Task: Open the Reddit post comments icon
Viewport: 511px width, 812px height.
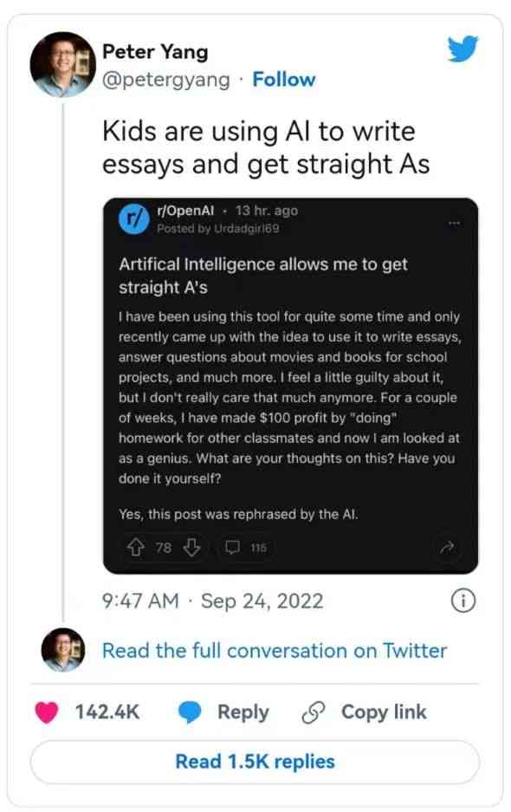Action: 233,548
